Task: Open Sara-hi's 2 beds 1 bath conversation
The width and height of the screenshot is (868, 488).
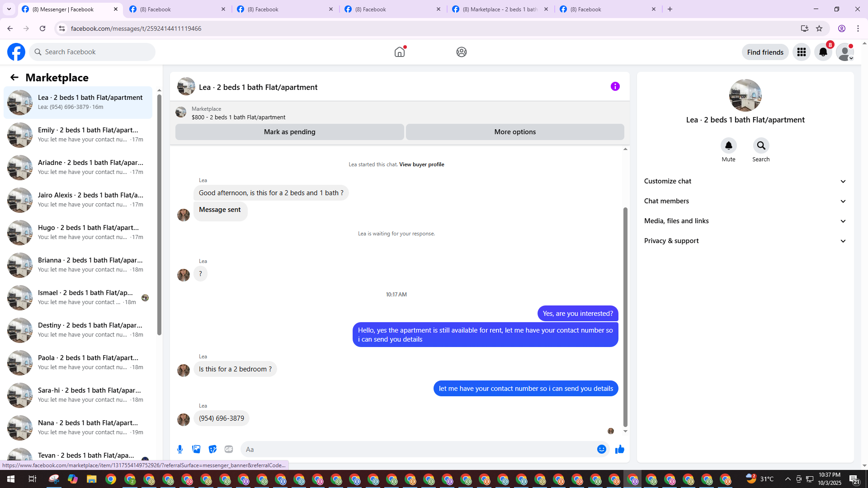Action: tap(78, 395)
